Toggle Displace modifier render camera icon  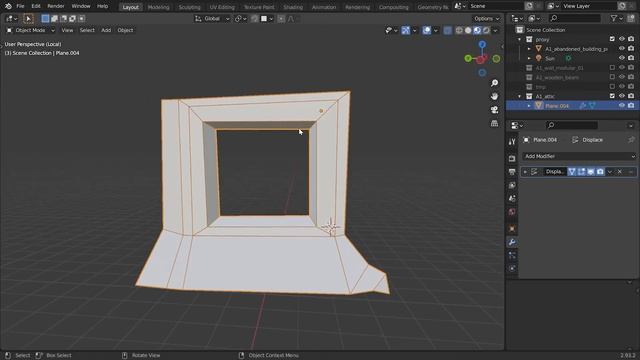coord(600,172)
